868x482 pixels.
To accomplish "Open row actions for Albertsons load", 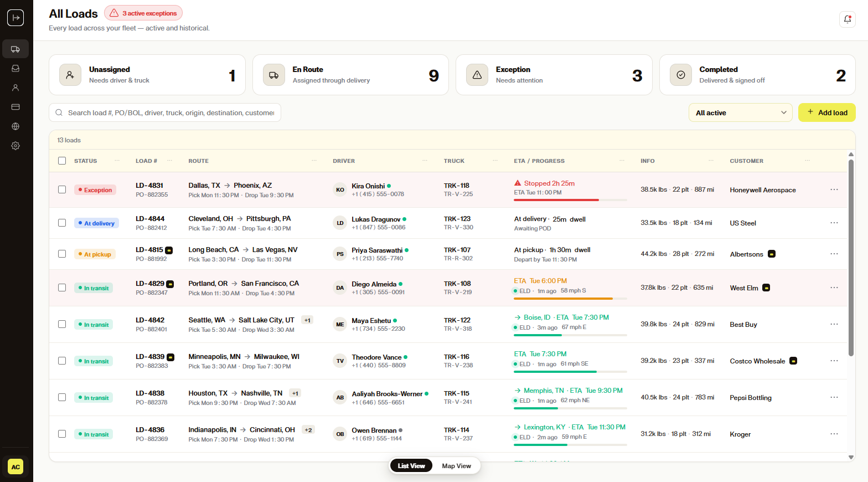I will (x=834, y=254).
